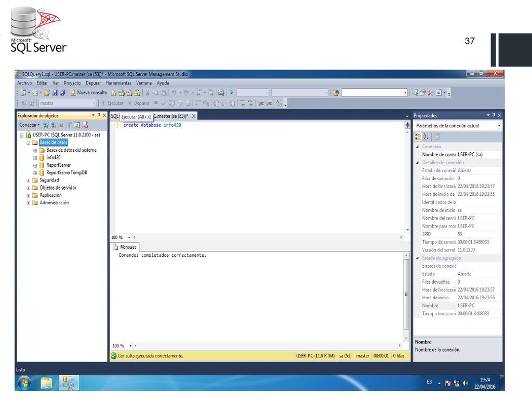
Task: Click the Nueva consulta button
Action: click(x=88, y=92)
